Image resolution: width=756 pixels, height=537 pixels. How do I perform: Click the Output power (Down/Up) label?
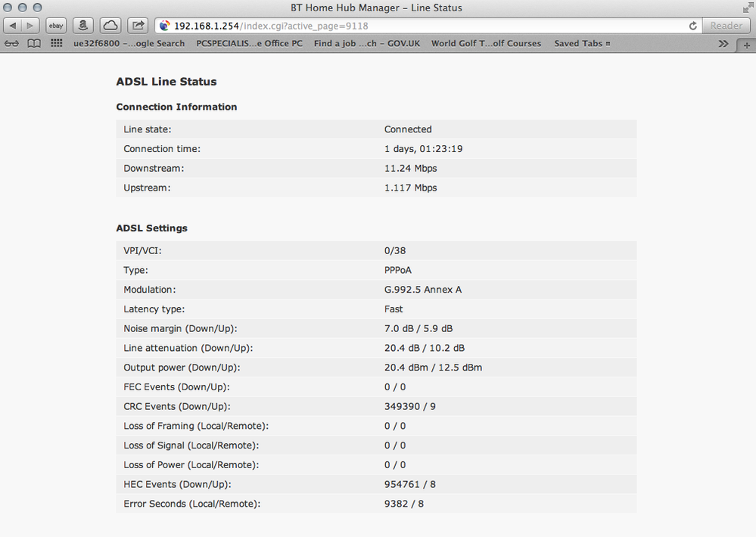(x=182, y=368)
